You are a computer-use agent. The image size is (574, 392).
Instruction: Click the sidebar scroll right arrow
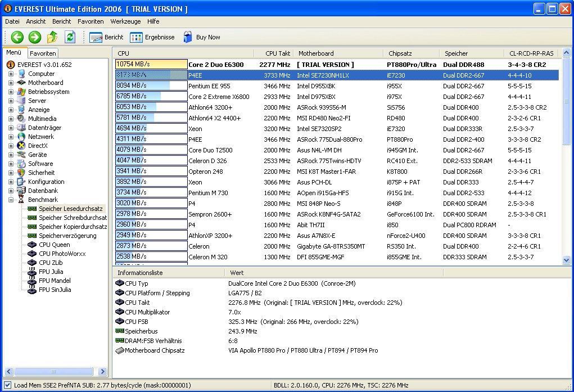pos(102,372)
